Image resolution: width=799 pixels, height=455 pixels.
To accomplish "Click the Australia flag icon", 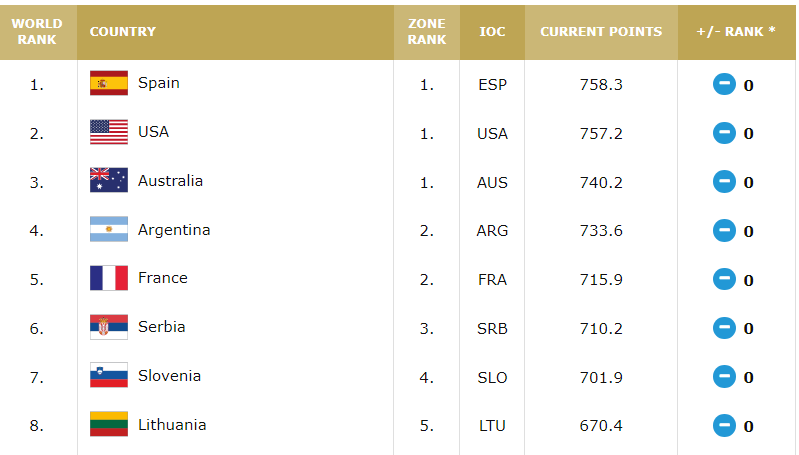I will [109, 180].
